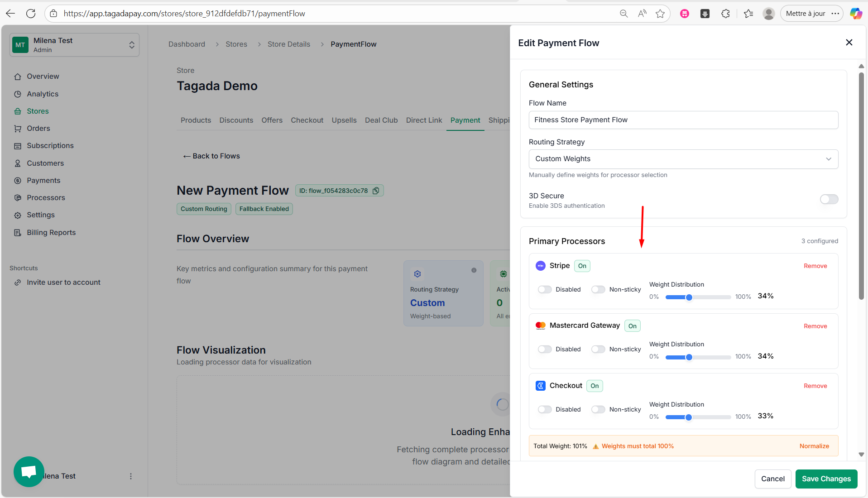Close the Edit Payment Flow panel
868x498 pixels.
pyautogui.click(x=849, y=43)
